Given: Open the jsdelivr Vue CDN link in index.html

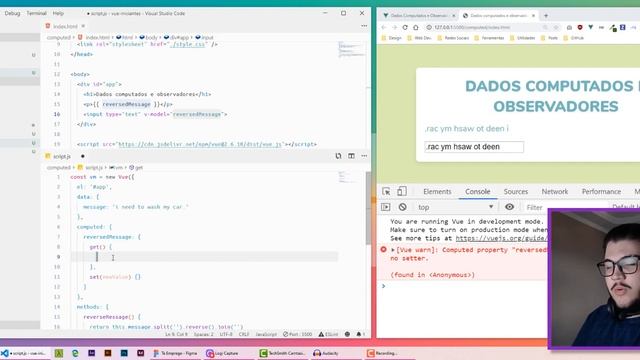Looking at the screenshot, I should coord(200,144).
